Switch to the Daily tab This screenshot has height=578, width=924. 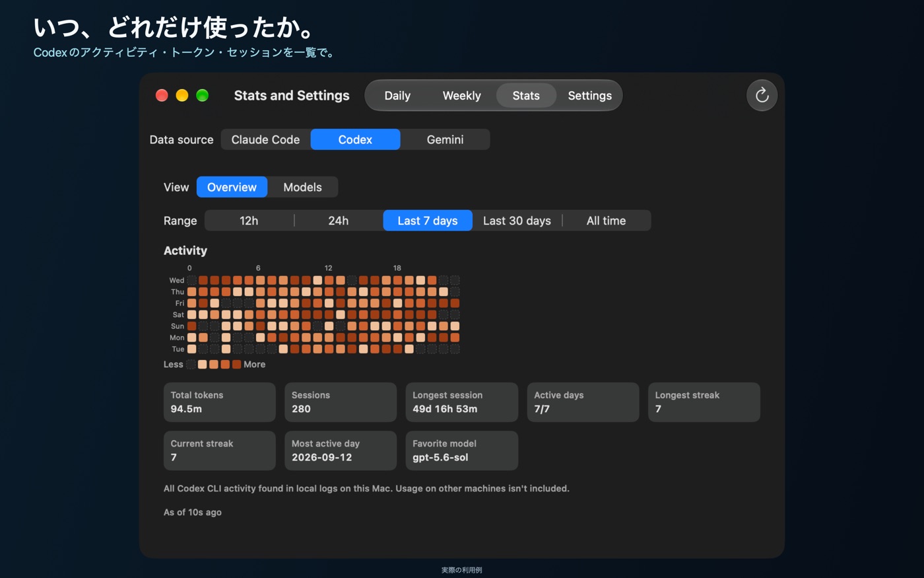(x=397, y=96)
